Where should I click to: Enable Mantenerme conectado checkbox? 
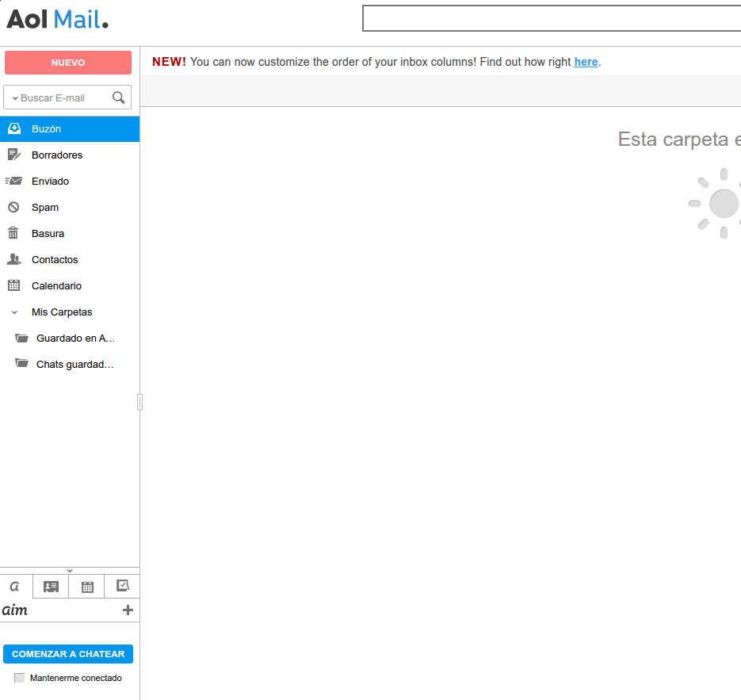coord(19,678)
